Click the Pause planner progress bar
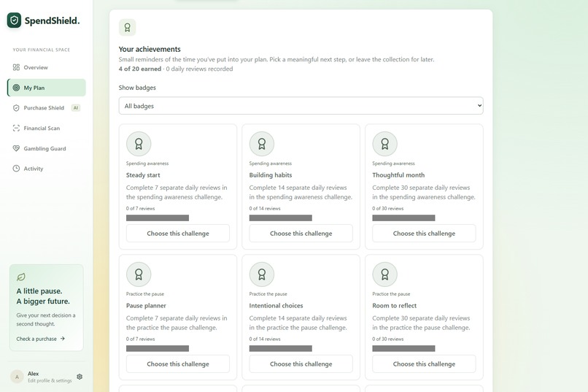Viewport: 588px width, 392px height. tap(158, 348)
